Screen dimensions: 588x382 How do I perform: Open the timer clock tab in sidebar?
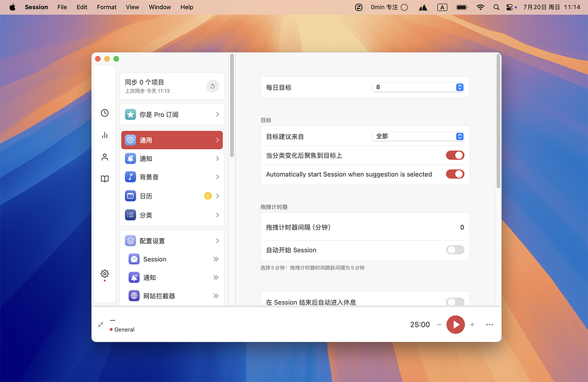pyautogui.click(x=104, y=113)
